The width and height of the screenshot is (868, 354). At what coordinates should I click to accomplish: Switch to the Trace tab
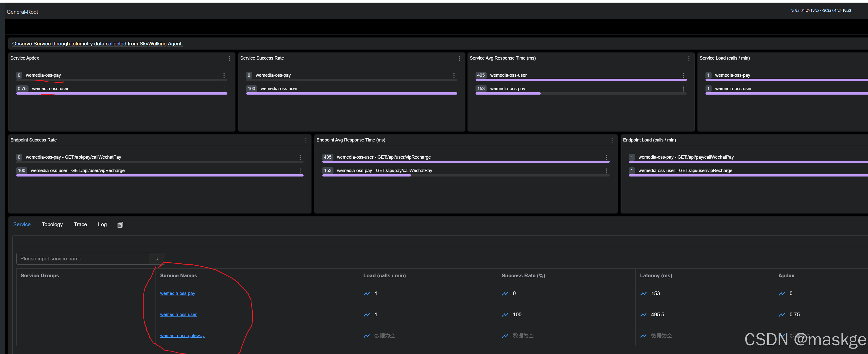(x=80, y=224)
